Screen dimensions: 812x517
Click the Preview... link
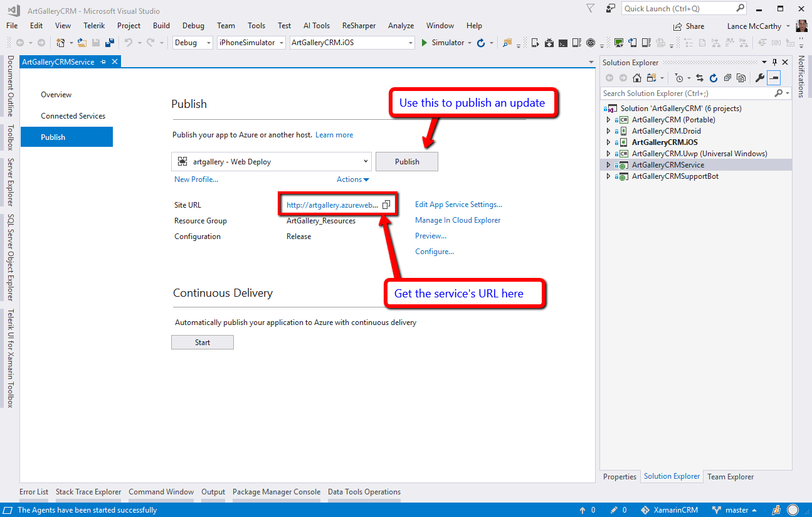point(431,236)
